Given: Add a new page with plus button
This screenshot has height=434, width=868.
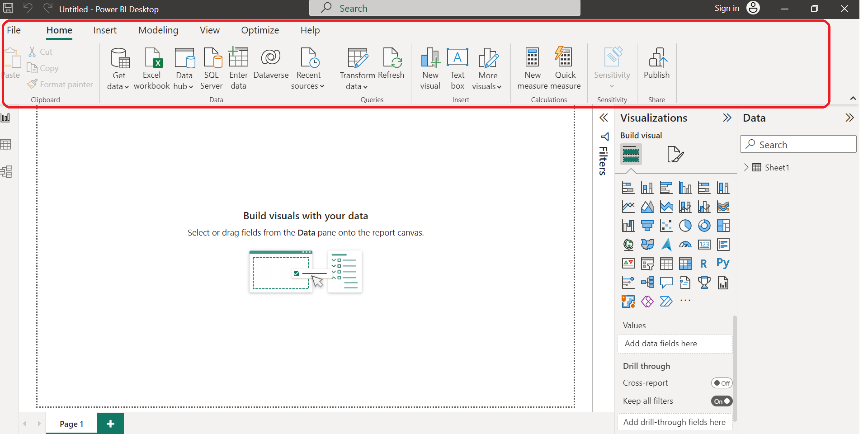Looking at the screenshot, I should coord(110,424).
